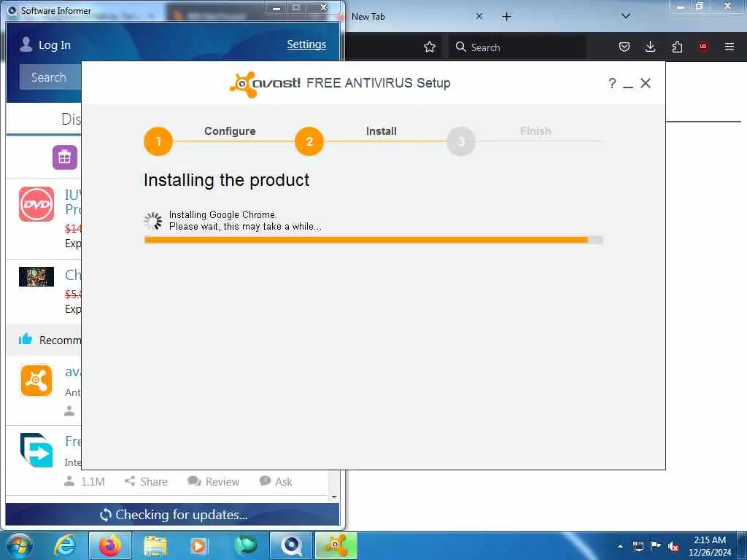Screen dimensions: 747x560
Task: Switch to Software Informer in the taskbar
Action: tap(291, 545)
